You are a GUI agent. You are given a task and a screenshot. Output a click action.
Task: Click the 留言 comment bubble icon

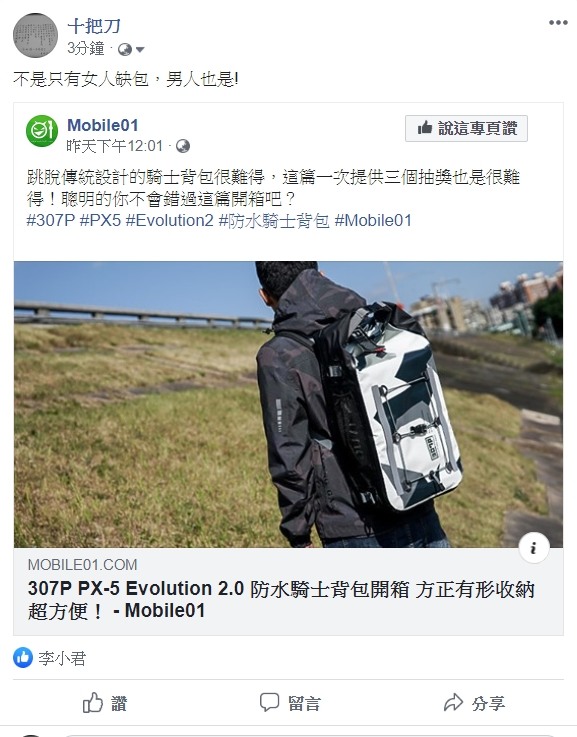click(x=270, y=703)
